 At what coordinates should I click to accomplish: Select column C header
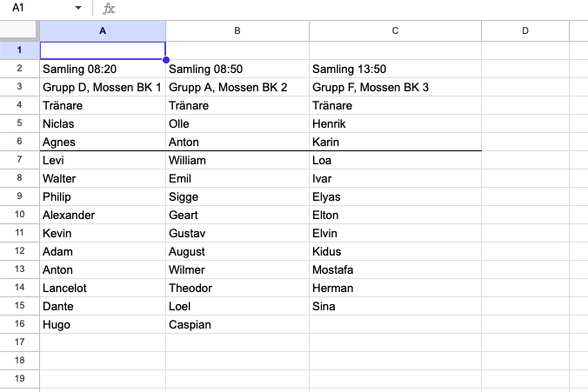pos(395,30)
